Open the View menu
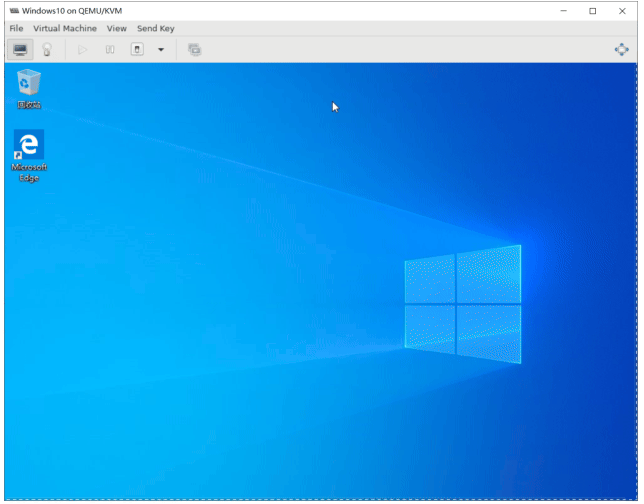The image size is (644, 504). tap(117, 28)
